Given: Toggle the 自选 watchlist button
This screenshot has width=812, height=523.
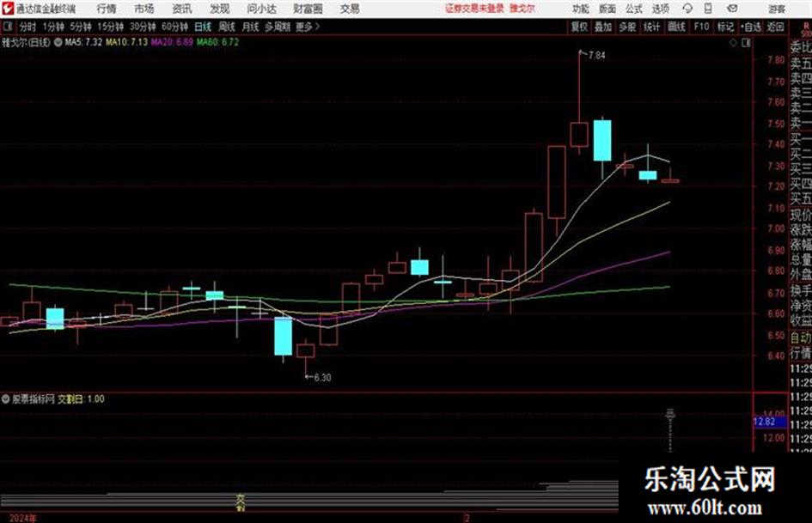Looking at the screenshot, I should click(x=750, y=27).
